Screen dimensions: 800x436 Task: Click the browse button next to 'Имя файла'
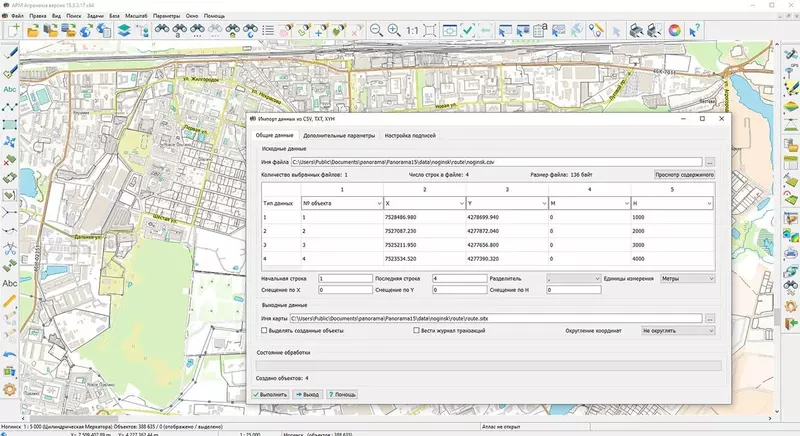[709, 160]
